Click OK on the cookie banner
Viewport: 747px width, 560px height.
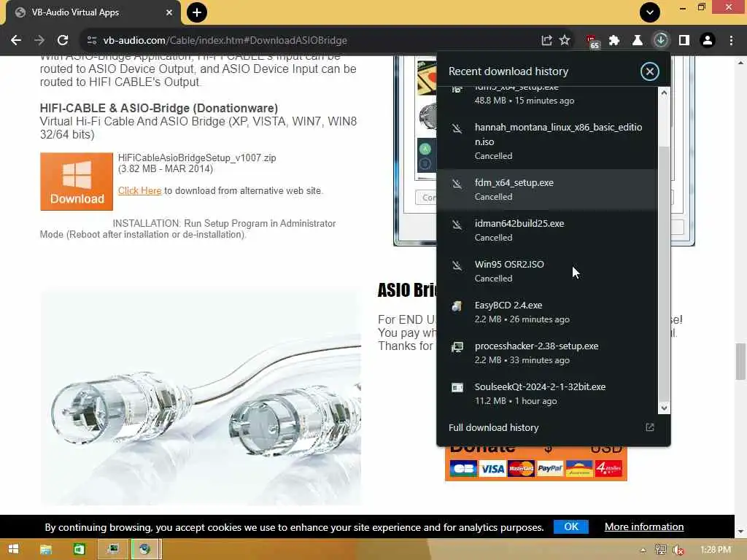coord(570,526)
